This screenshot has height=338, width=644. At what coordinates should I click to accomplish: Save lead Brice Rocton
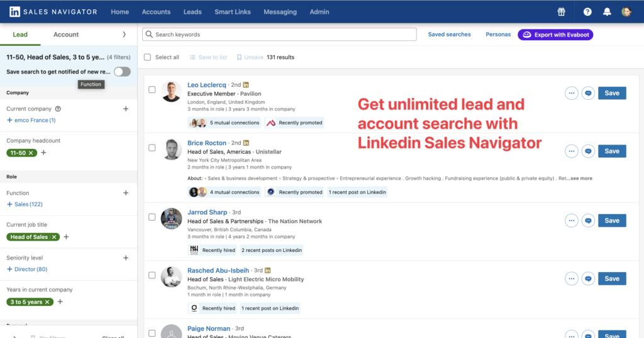coord(612,151)
